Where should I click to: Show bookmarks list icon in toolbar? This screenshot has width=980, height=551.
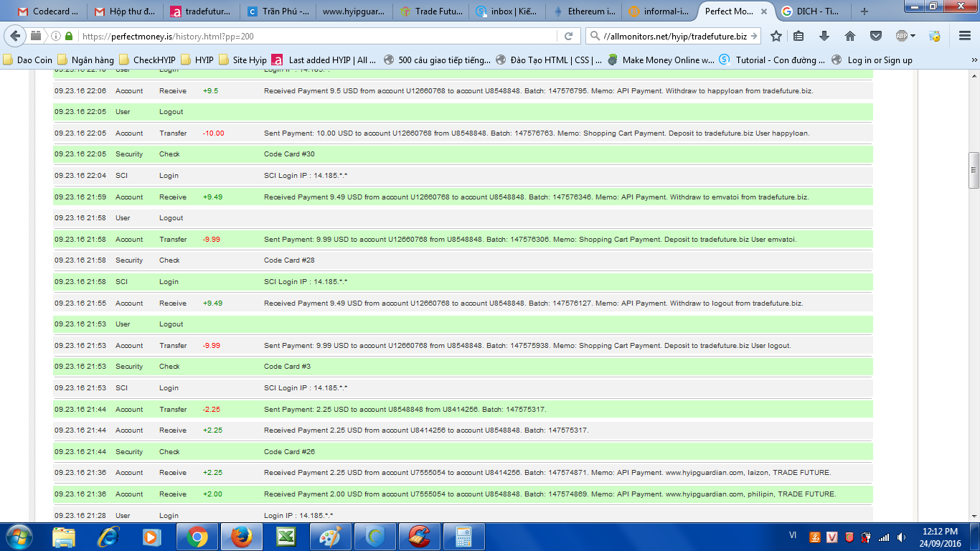(798, 36)
